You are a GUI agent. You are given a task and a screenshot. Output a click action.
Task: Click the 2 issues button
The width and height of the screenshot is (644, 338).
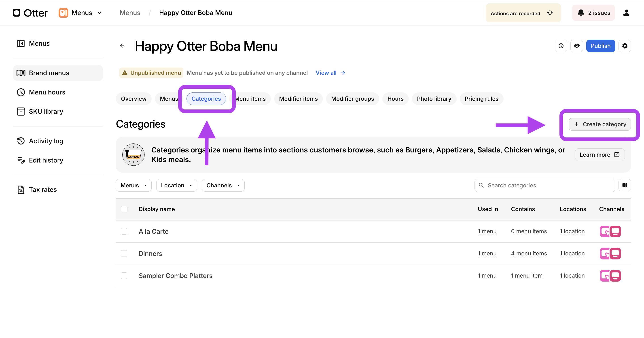click(x=594, y=13)
